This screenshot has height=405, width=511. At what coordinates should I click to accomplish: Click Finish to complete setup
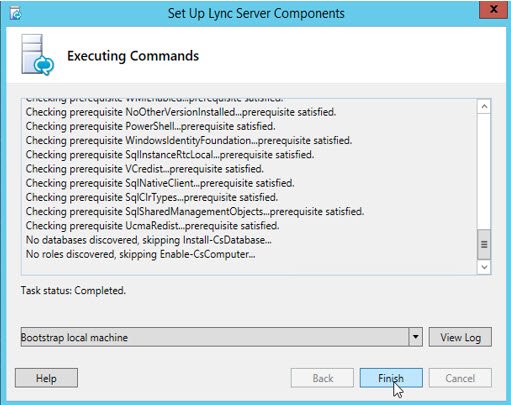click(391, 378)
